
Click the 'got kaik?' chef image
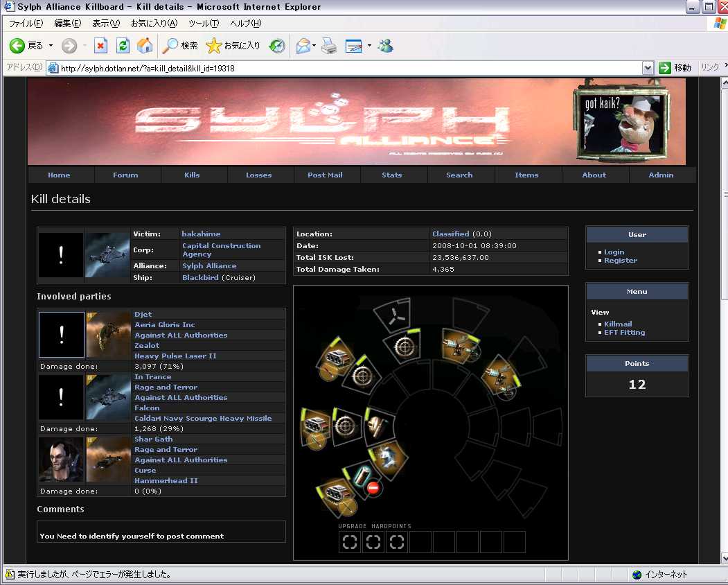pyautogui.click(x=622, y=123)
